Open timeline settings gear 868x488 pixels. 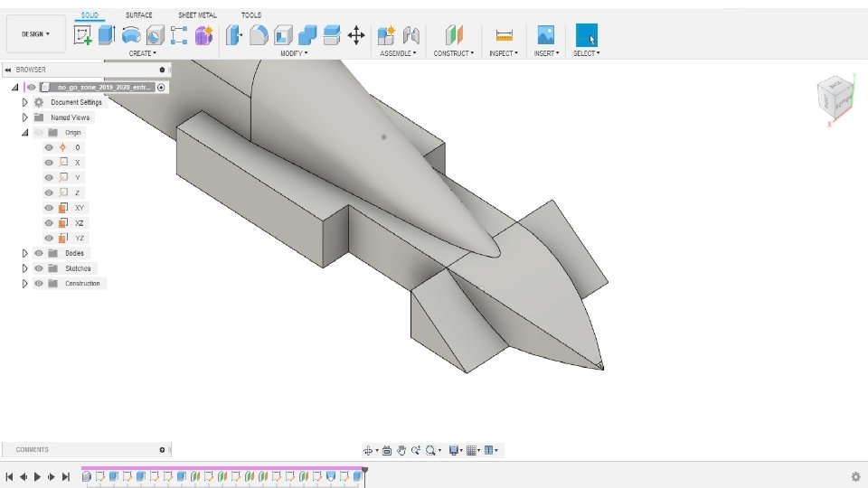click(x=856, y=476)
